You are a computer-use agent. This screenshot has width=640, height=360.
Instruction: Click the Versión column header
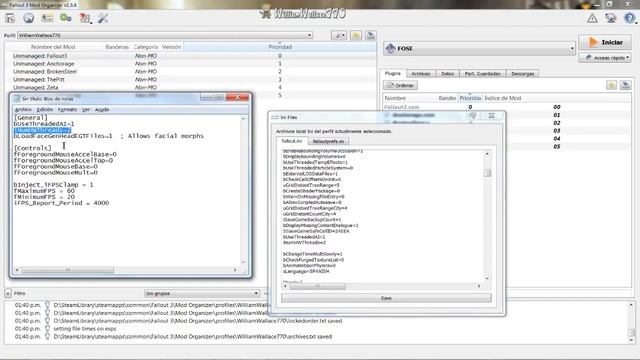171,47
